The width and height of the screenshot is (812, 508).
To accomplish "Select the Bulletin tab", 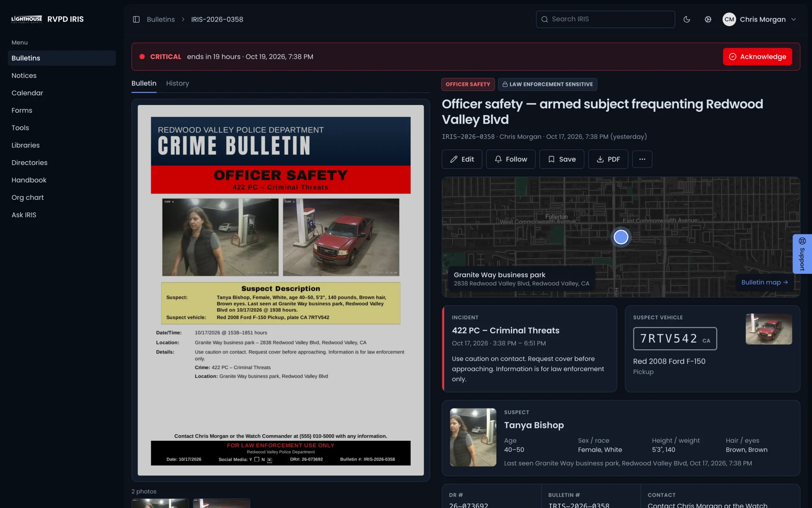I will pyautogui.click(x=144, y=83).
